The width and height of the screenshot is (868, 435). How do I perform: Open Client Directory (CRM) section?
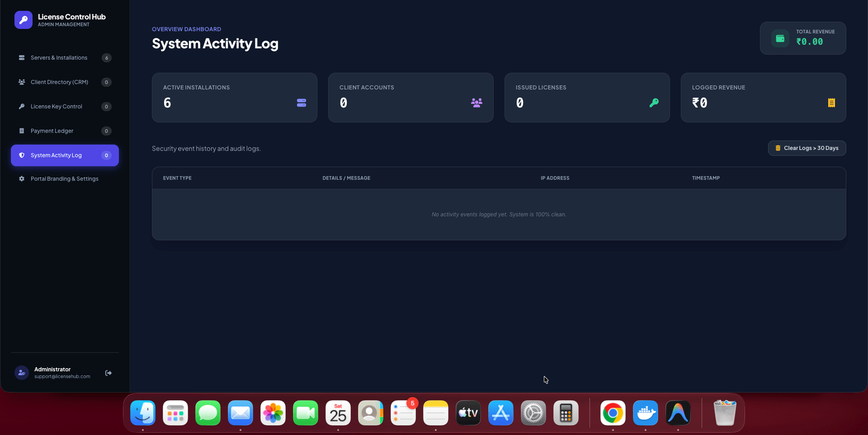click(x=65, y=82)
